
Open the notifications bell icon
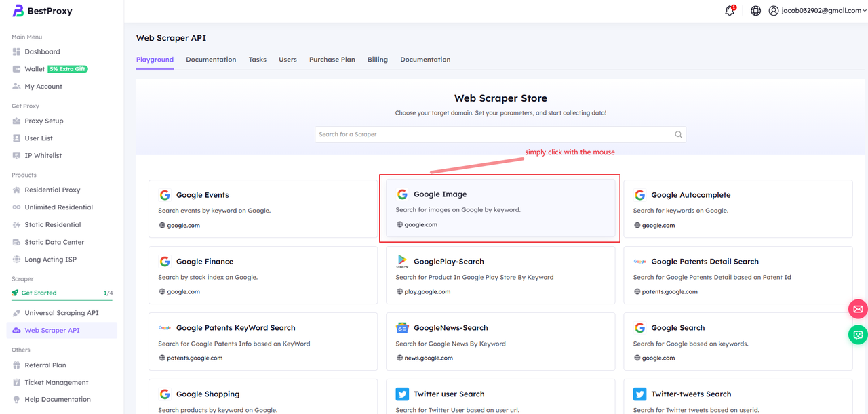point(730,11)
